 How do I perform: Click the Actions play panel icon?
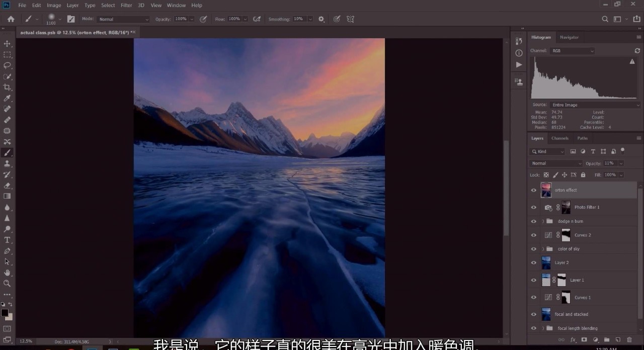click(x=519, y=65)
